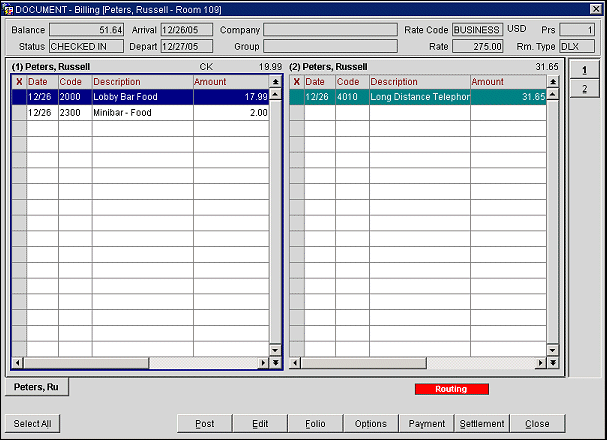Select the Long Distance Telephone charge
The width and height of the screenshot is (607, 440).
point(419,97)
